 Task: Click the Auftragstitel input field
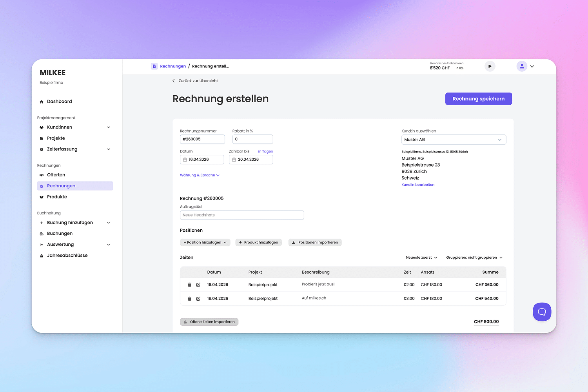coord(242,215)
